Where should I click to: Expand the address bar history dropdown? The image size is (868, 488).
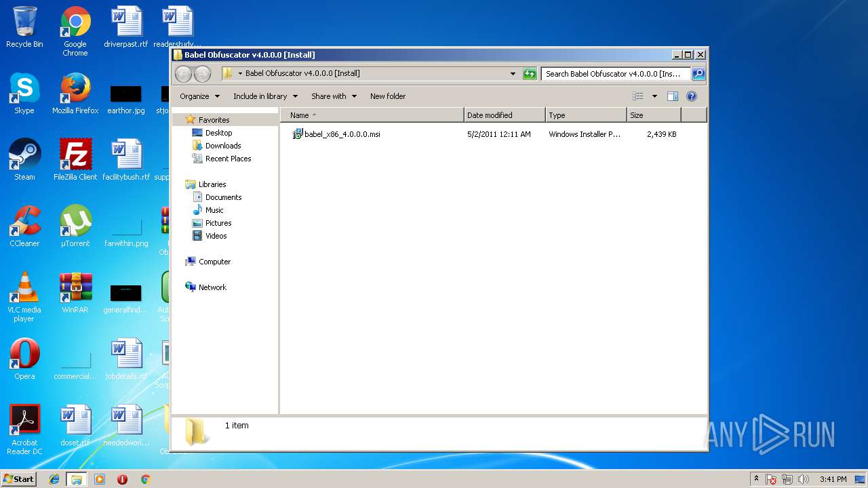pos(513,74)
